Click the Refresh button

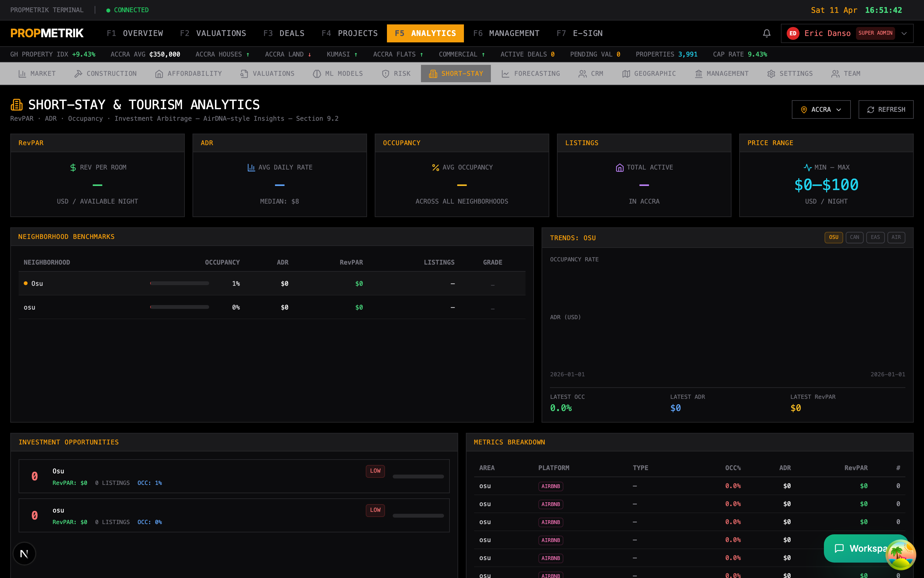click(886, 110)
